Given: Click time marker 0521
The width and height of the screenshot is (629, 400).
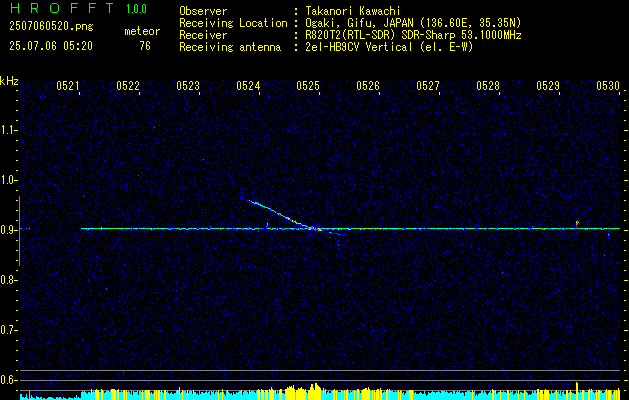Looking at the screenshot, I should coord(68,85).
